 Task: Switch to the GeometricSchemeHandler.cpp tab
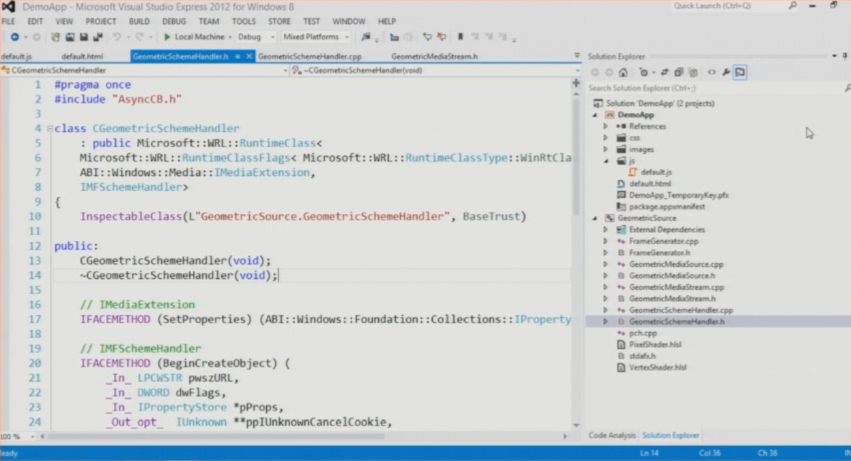coord(309,56)
